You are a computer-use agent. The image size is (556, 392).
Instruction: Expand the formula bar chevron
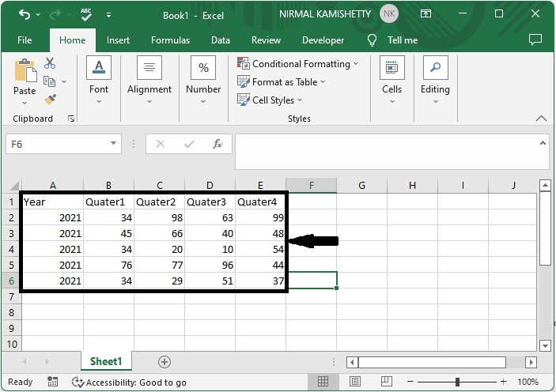[543, 143]
